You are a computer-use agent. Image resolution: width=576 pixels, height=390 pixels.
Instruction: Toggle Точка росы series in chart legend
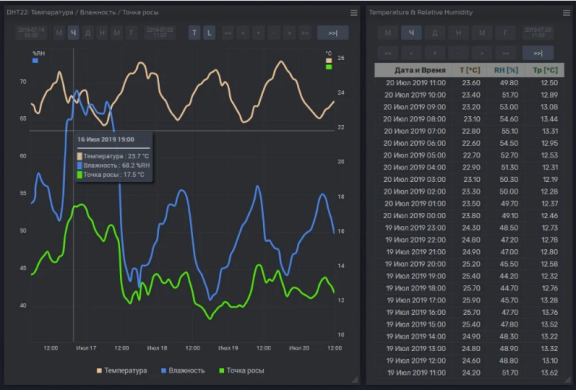pos(241,371)
